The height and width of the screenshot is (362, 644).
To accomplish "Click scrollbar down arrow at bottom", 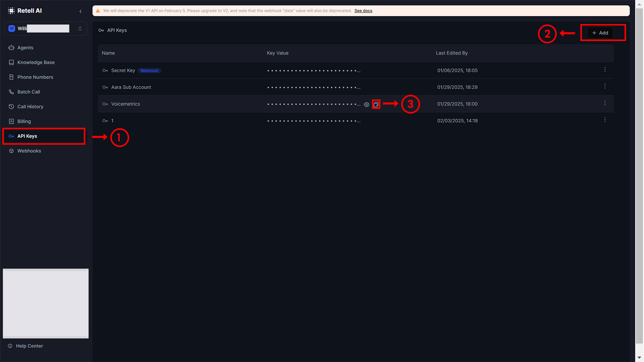I will 640,358.
